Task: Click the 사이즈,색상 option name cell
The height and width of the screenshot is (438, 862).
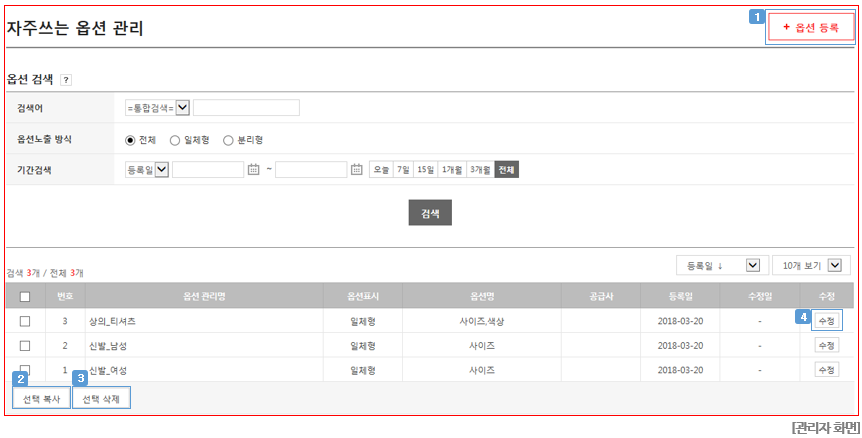Action: click(482, 321)
